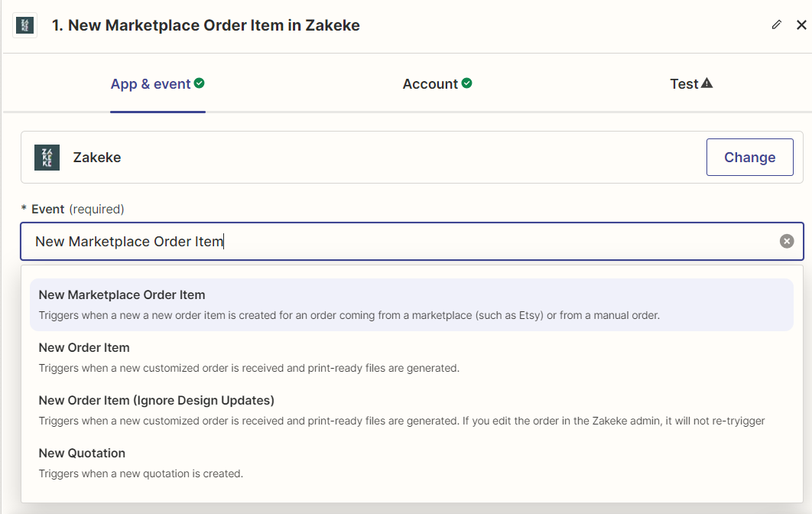Image resolution: width=812 pixels, height=514 pixels.
Task: Close the step editor panel
Action: [x=801, y=25]
